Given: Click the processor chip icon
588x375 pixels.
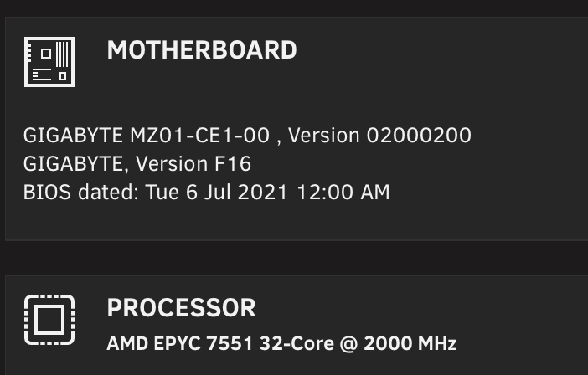Looking at the screenshot, I should click(x=49, y=320).
